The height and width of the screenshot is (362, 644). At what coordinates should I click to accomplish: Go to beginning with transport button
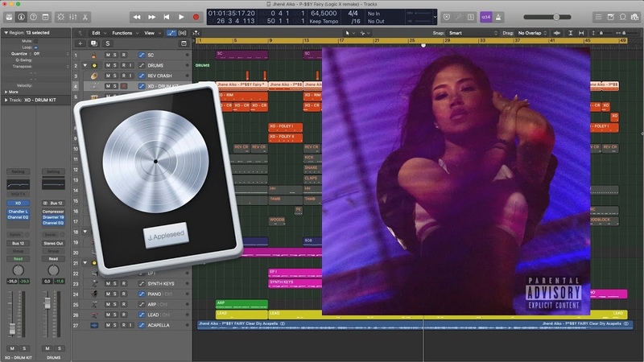(167, 17)
